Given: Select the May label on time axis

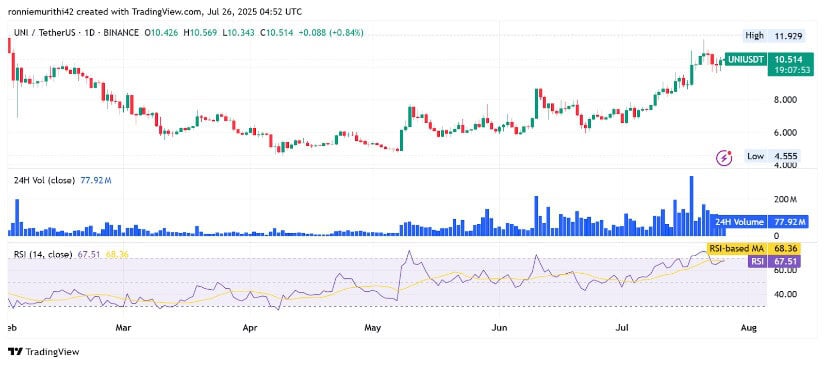Looking at the screenshot, I should point(372,328).
